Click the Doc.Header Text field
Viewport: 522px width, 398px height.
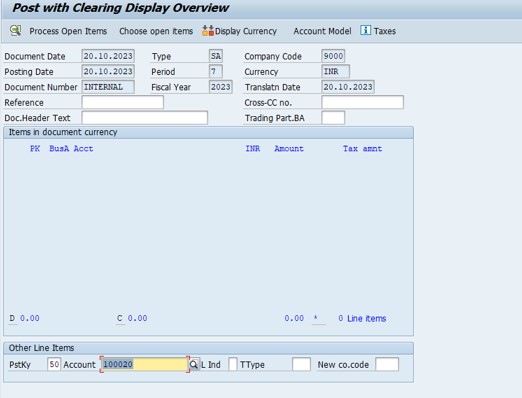(145, 118)
